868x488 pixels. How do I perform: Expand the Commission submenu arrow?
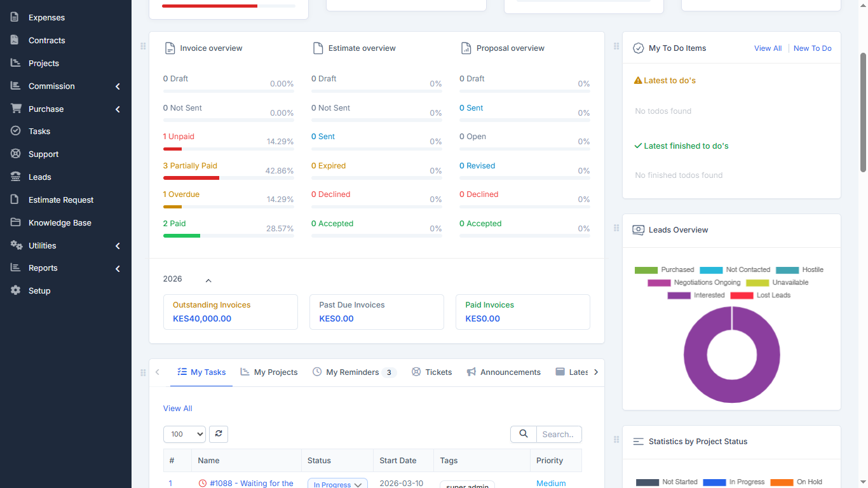(x=118, y=86)
